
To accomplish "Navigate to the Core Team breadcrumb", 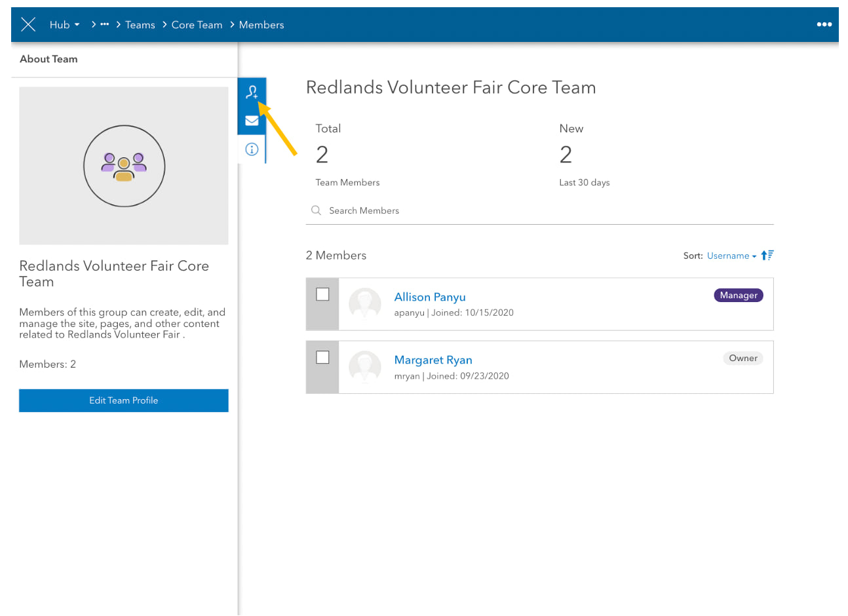I will tap(197, 25).
